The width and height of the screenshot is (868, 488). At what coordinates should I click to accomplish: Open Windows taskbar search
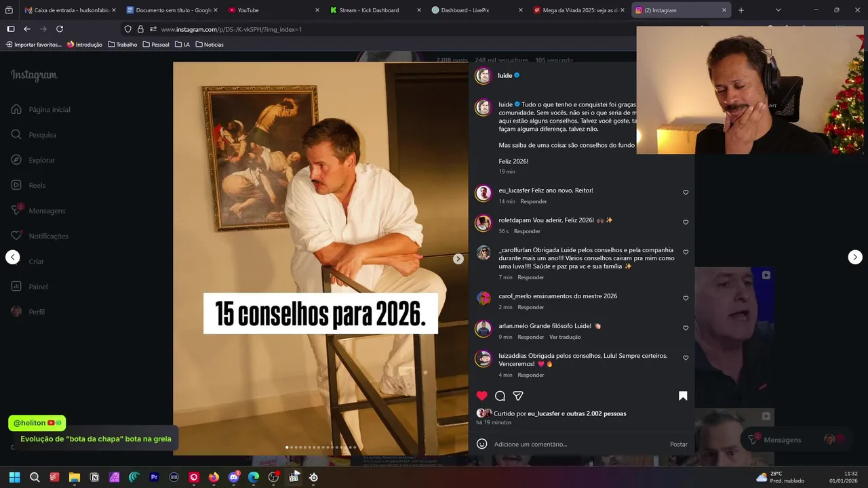click(x=35, y=477)
